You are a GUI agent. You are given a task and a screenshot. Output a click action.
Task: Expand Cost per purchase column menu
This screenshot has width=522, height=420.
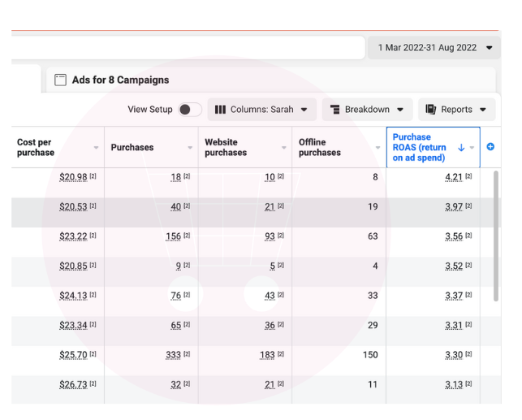click(x=96, y=148)
